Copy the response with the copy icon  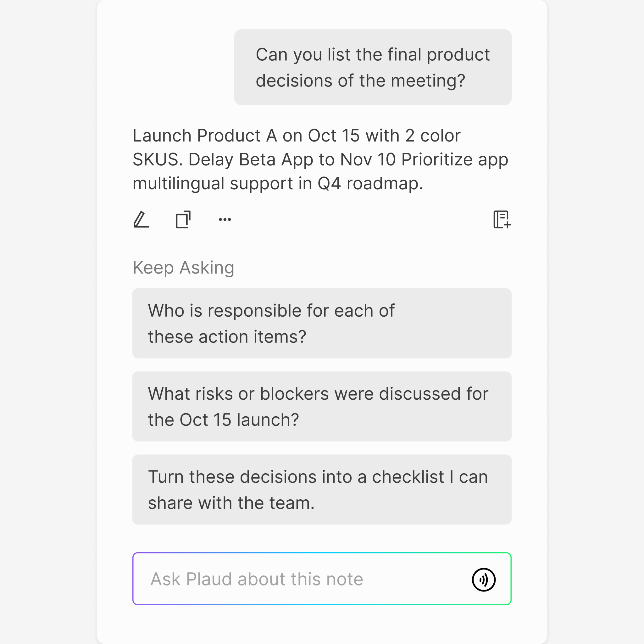pos(183,220)
